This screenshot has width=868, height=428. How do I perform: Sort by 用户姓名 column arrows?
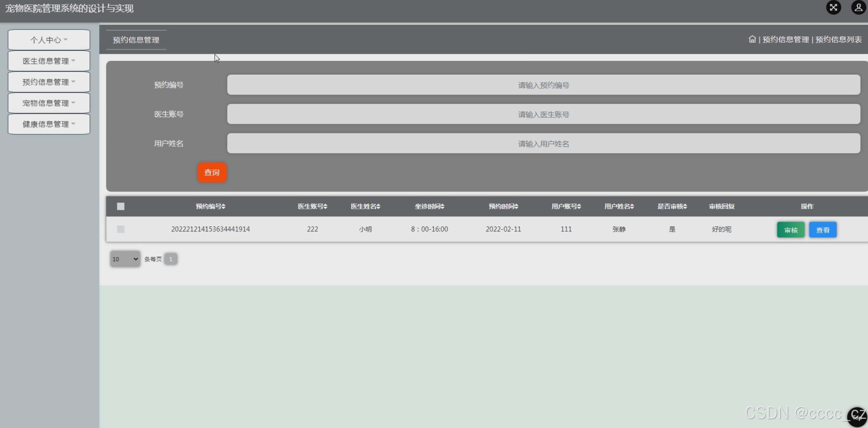click(x=632, y=207)
